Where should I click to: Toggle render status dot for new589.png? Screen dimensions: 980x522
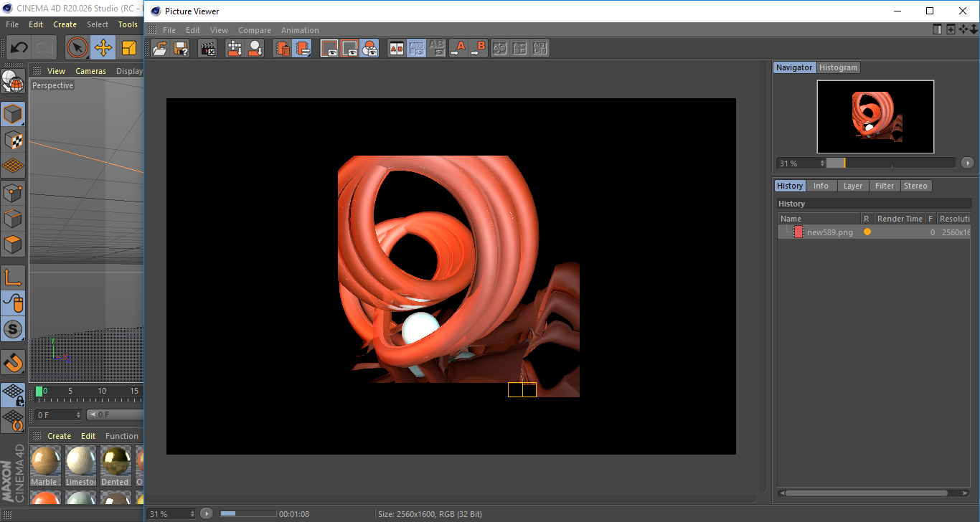click(867, 232)
